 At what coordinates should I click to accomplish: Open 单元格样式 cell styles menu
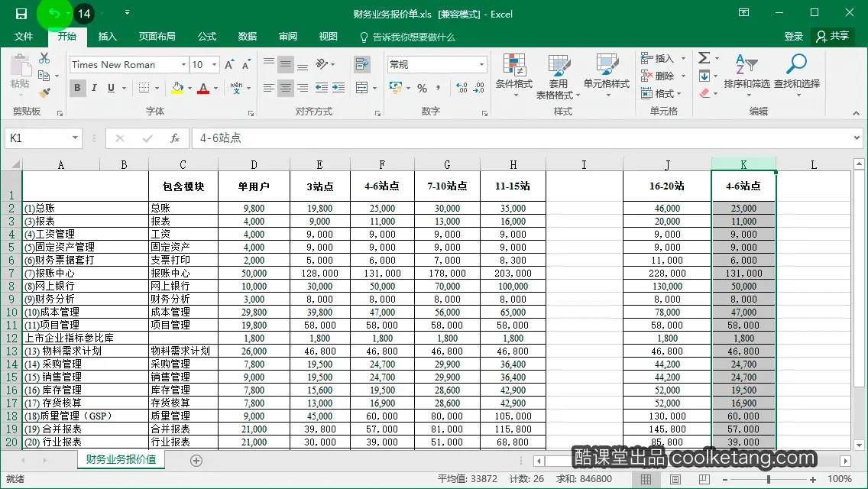coord(607,76)
